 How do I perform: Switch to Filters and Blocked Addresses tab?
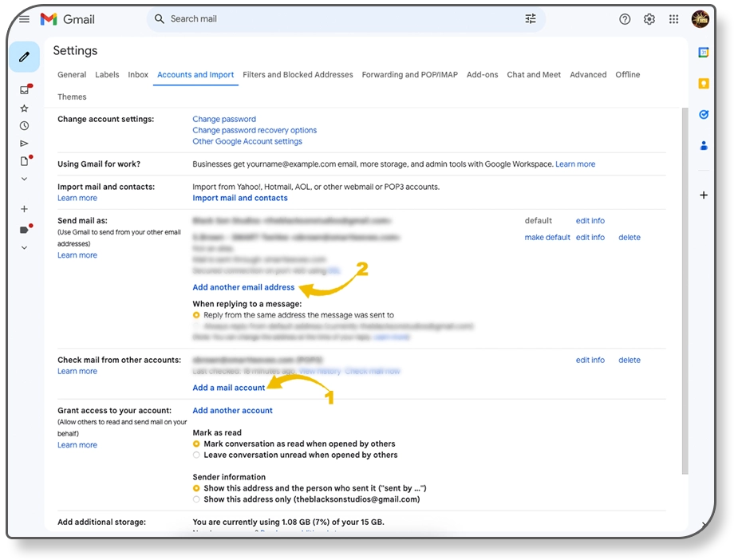pos(298,75)
